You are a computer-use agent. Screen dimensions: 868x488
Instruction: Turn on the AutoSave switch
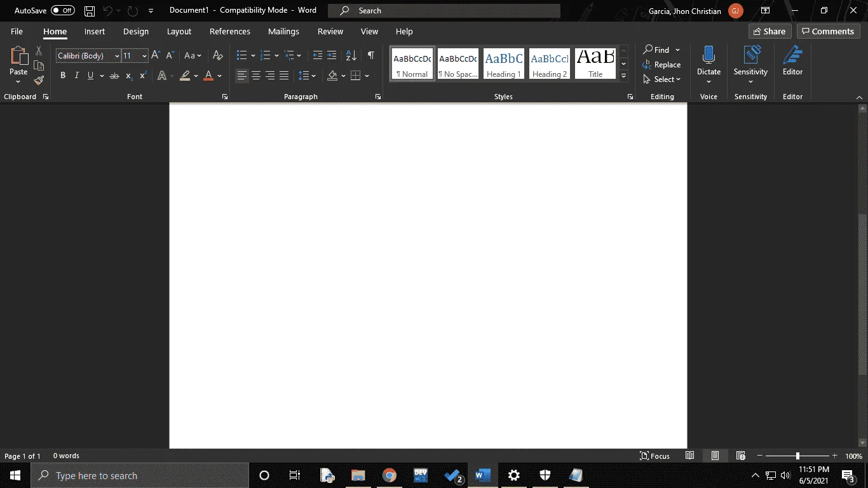[x=62, y=11]
